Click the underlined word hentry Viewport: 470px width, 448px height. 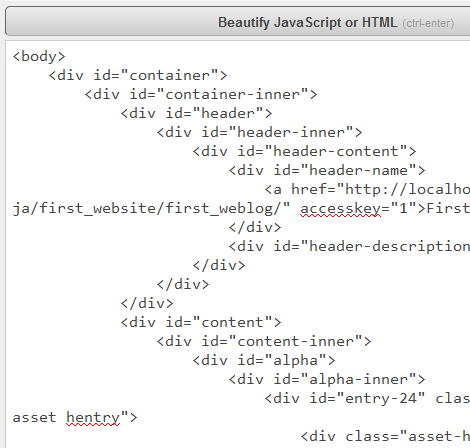click(93, 418)
